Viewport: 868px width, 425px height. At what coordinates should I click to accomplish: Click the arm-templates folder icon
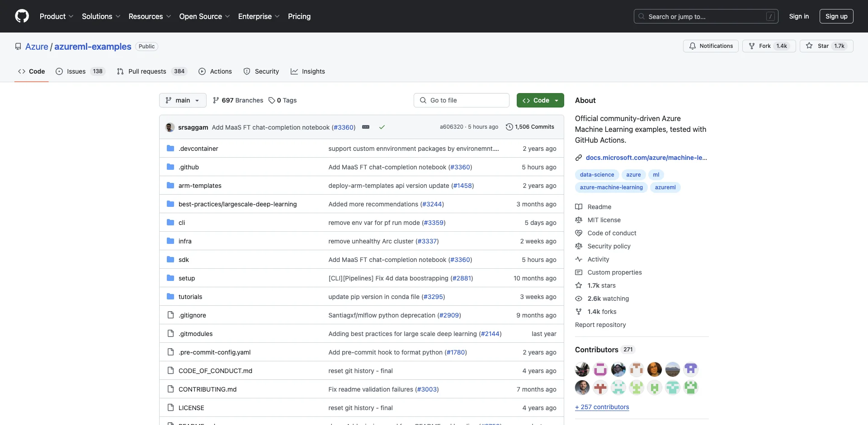coord(170,186)
